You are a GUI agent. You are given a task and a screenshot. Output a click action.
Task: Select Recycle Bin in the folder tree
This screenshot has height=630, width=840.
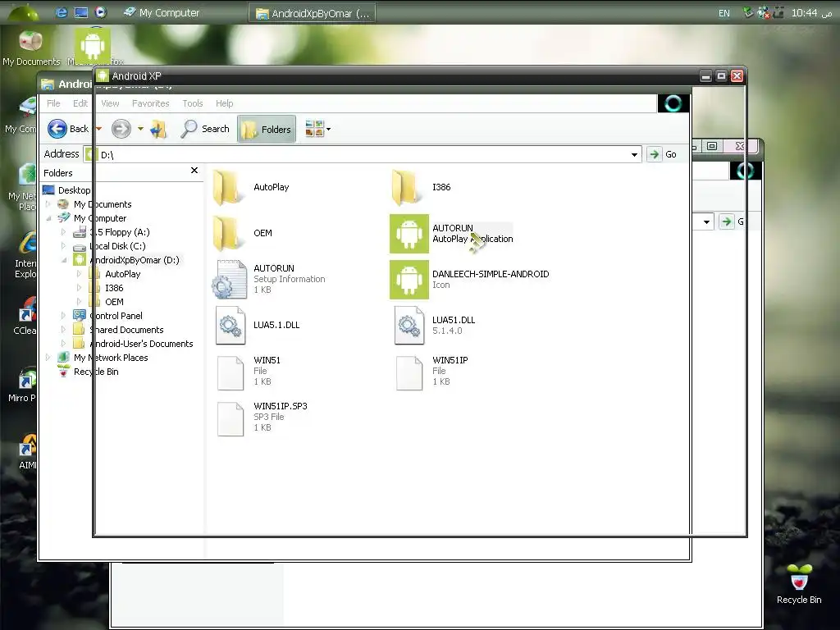96,372
